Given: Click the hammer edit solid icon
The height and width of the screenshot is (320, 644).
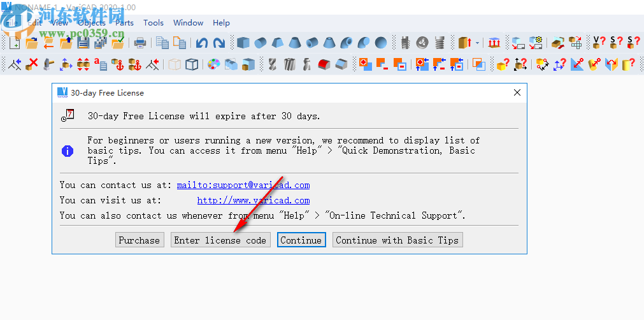Looking at the screenshot, I should [49, 64].
